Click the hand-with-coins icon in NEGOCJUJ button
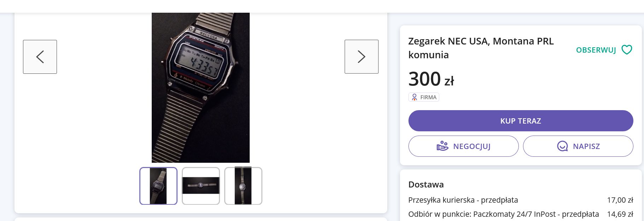 click(443, 146)
